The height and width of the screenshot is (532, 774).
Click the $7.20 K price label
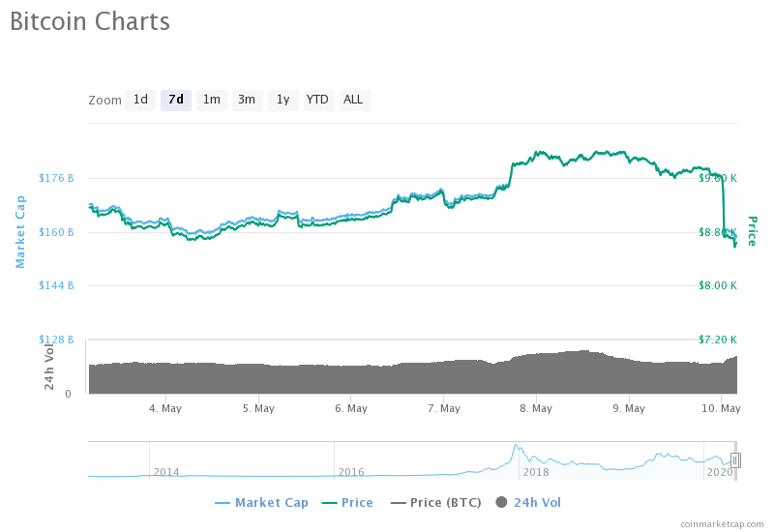tap(718, 340)
